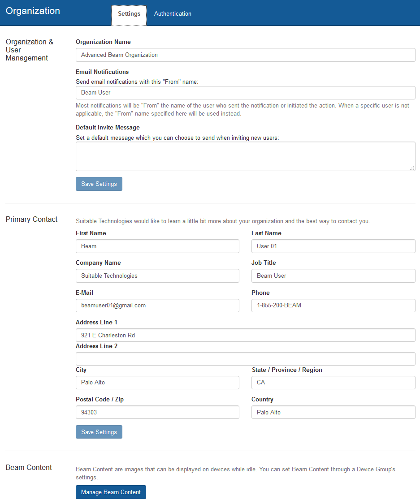Click the Default Invite Message text area
The height and width of the screenshot is (504, 420).
(245, 156)
